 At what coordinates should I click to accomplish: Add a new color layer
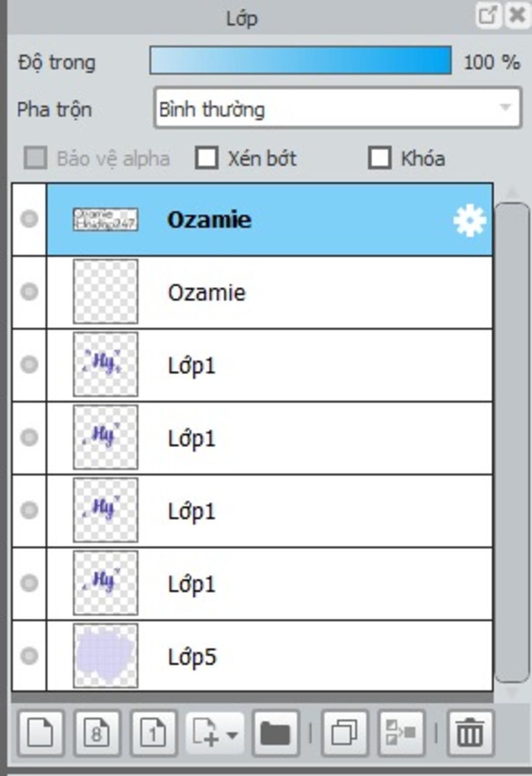click(41, 733)
